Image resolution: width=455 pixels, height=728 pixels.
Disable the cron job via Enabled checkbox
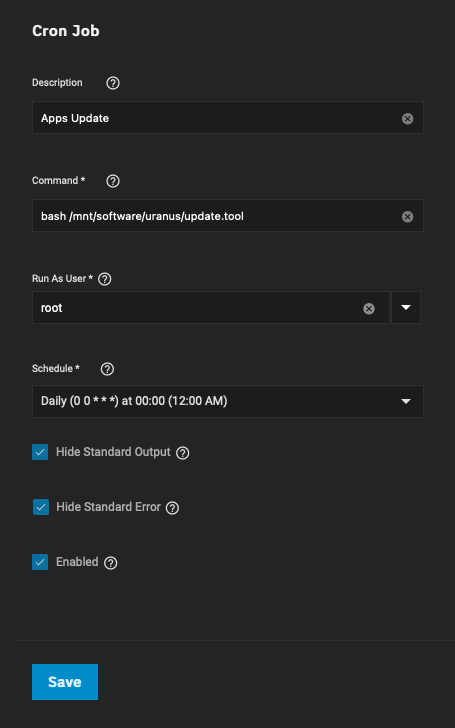[40, 562]
